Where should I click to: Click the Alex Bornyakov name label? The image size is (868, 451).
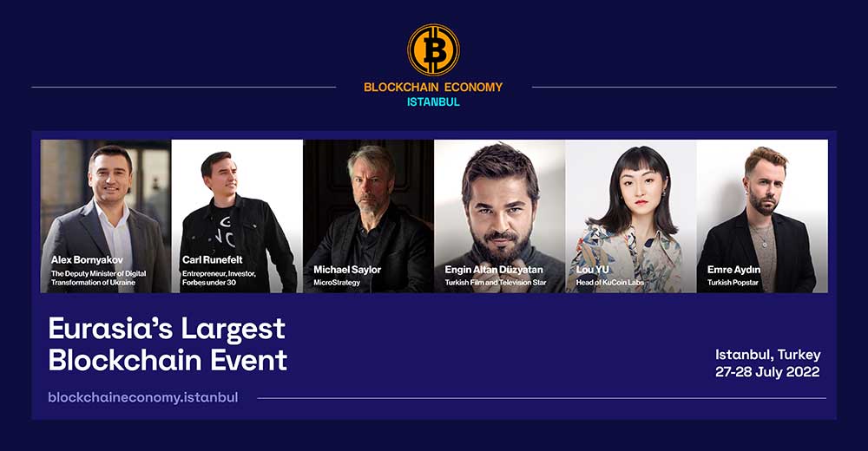87,259
